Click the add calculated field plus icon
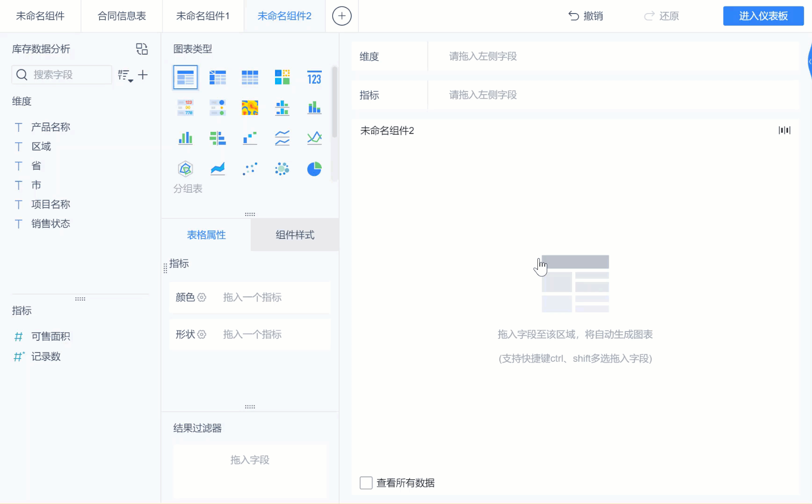Image resolution: width=812 pixels, height=504 pixels. 143,75
